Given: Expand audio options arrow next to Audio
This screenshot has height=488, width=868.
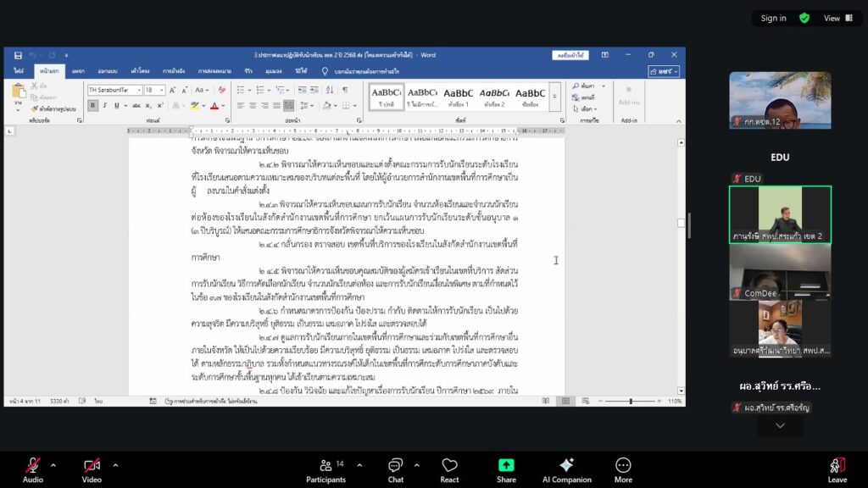Looking at the screenshot, I should pos(53,464).
